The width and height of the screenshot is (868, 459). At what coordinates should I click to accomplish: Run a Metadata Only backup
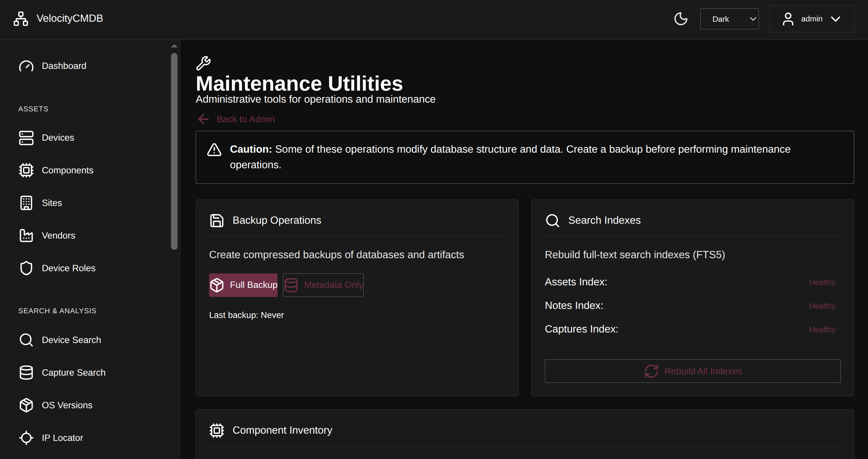click(323, 285)
